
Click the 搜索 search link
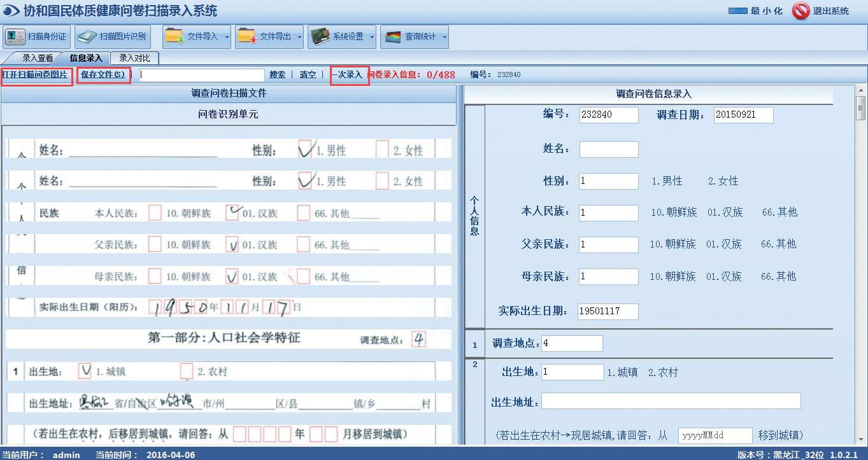[277, 75]
